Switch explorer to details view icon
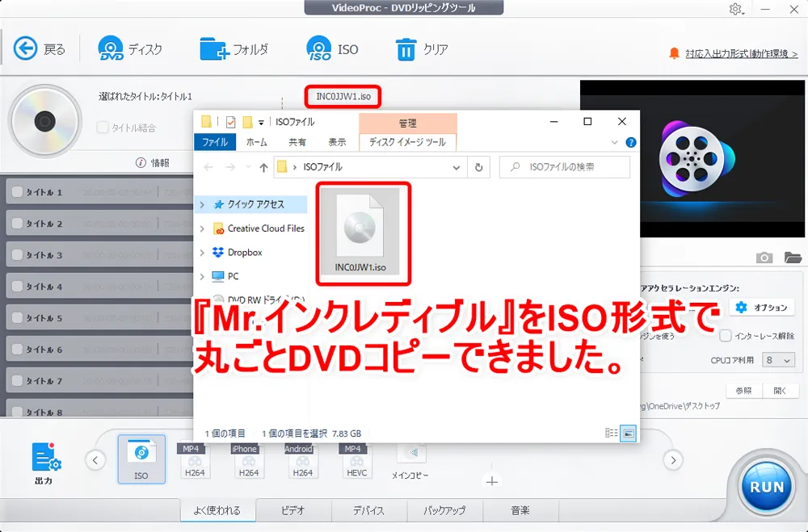This screenshot has width=808, height=532. click(611, 434)
